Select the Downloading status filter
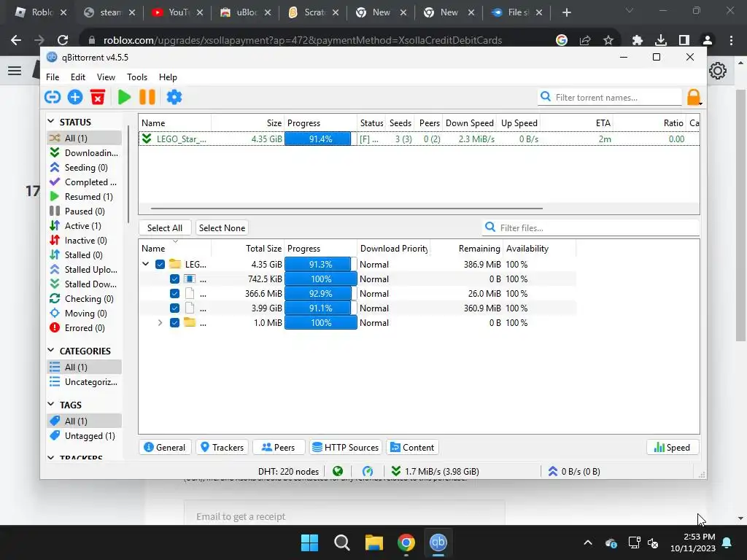The width and height of the screenshot is (747, 560). pyautogui.click(x=84, y=153)
